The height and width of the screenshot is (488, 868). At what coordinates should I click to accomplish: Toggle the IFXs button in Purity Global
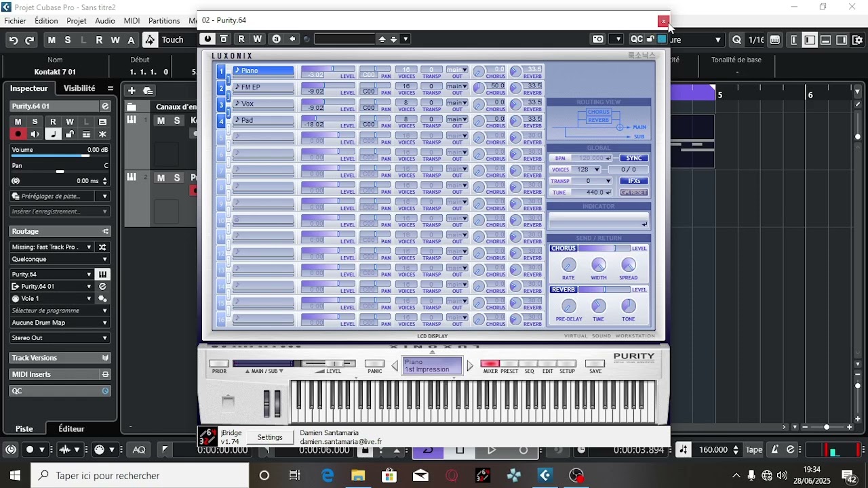click(633, 181)
